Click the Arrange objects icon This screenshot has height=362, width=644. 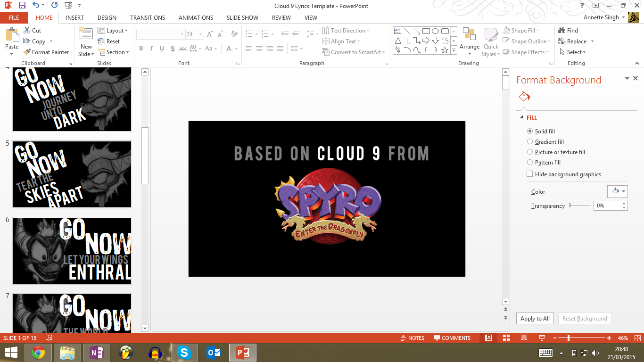coord(469,34)
